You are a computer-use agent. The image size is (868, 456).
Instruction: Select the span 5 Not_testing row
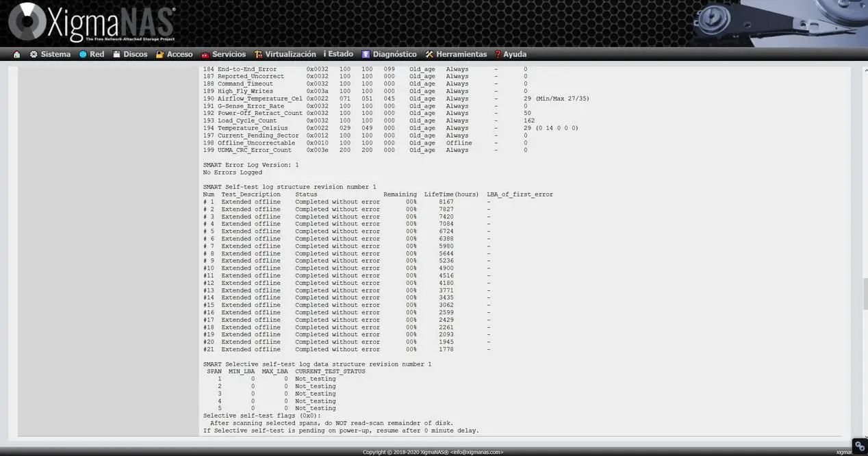point(277,408)
